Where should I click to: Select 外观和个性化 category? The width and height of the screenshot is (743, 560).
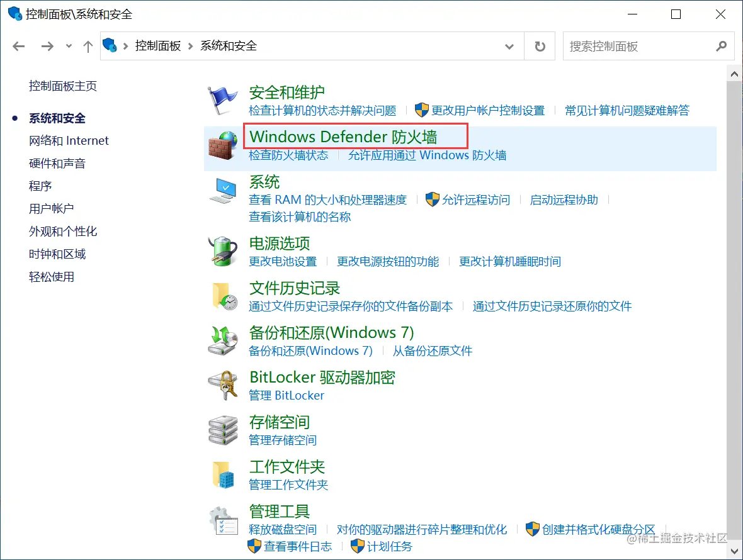coord(62,232)
